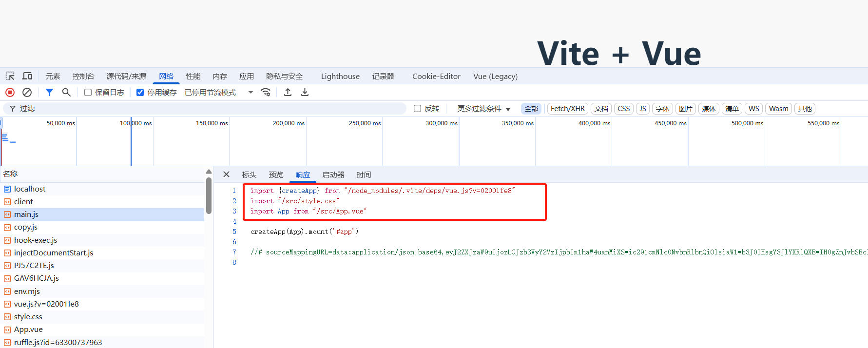
Task: Filter requests by Wasm
Action: coord(779,109)
